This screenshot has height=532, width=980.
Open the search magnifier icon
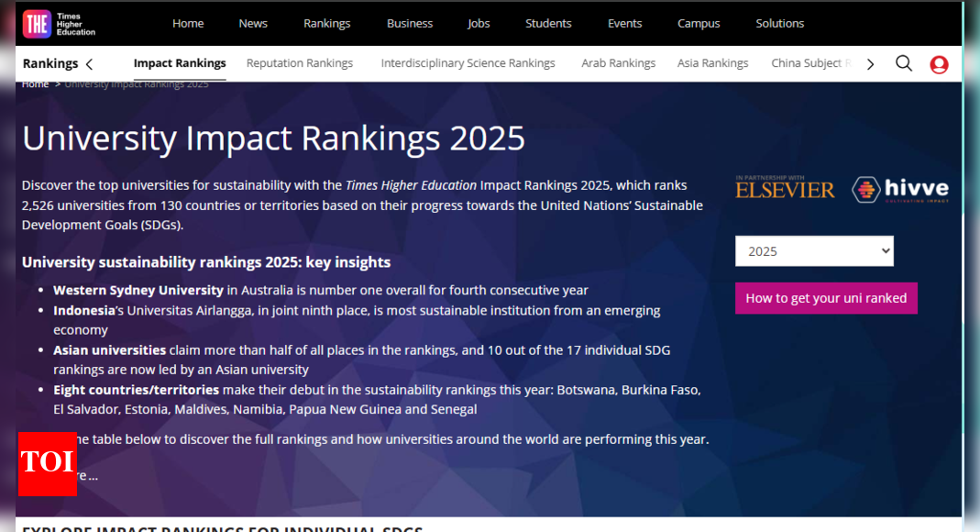(903, 63)
